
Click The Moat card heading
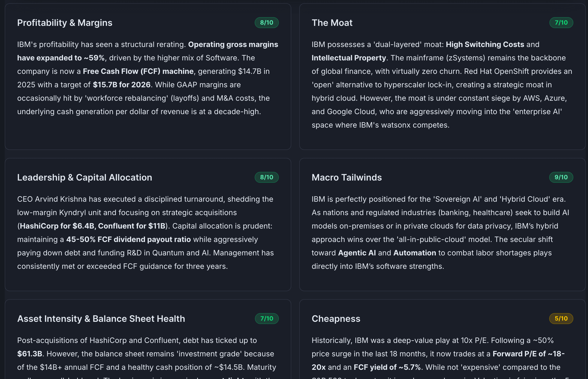(332, 23)
